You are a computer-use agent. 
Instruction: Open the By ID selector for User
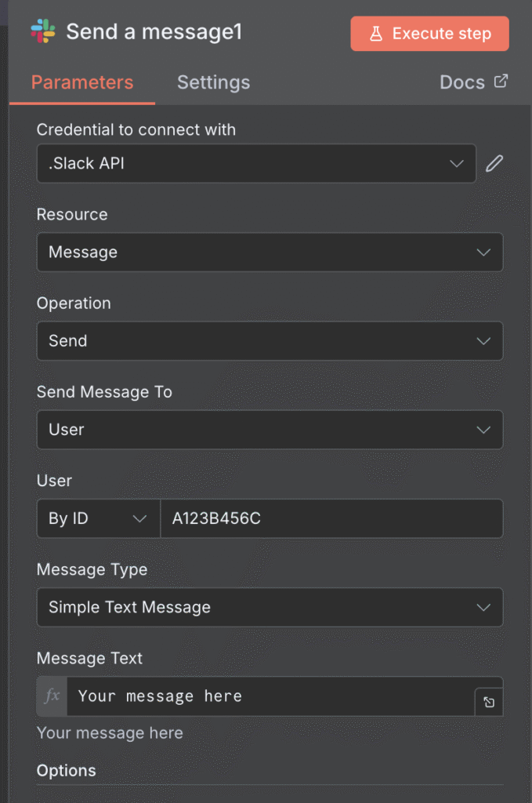tap(98, 518)
